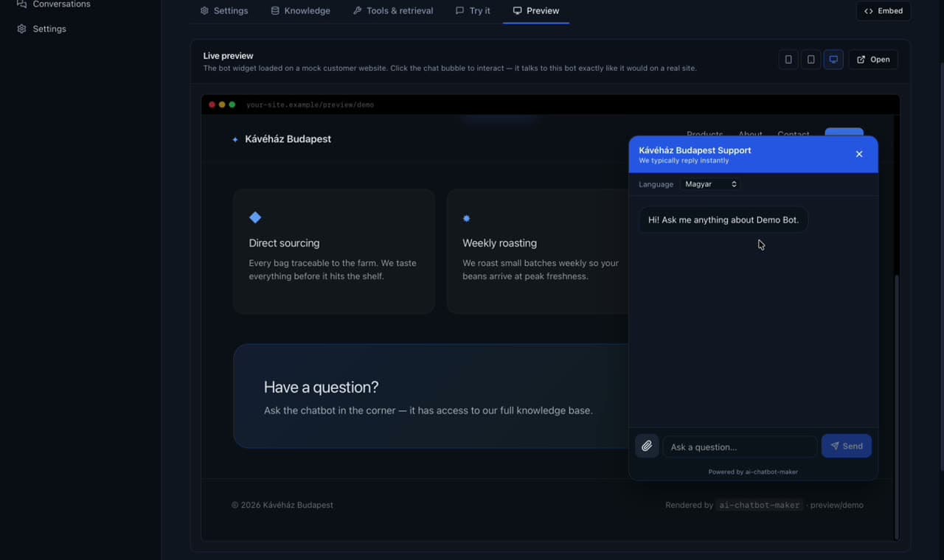Click the Direct sourcing diamond icon
The width and height of the screenshot is (944, 560).
pos(255,217)
